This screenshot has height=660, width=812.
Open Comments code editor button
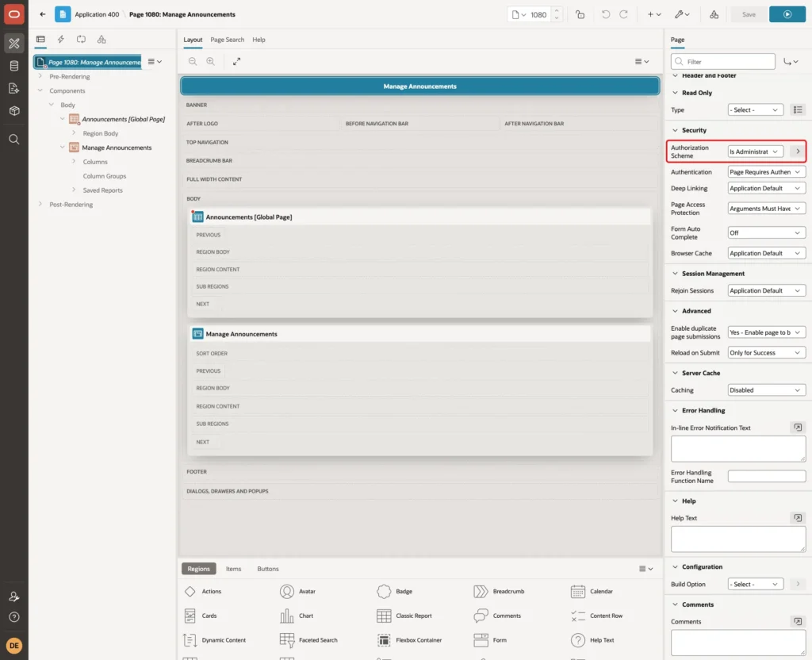point(798,622)
